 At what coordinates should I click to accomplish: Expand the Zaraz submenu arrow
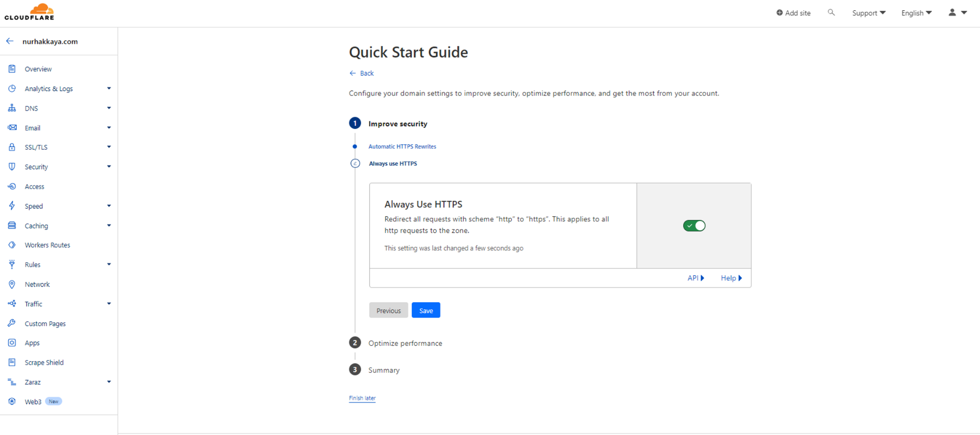109,382
